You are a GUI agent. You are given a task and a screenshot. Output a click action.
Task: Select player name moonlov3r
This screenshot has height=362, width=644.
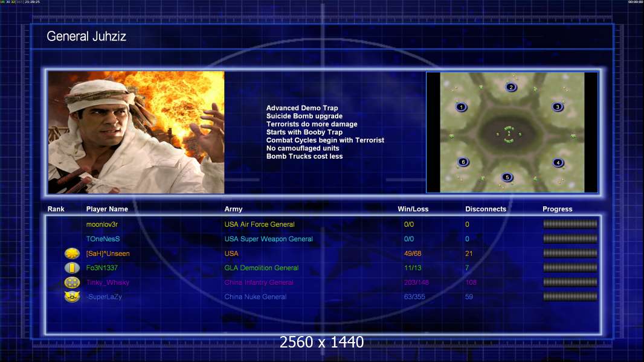pos(102,224)
